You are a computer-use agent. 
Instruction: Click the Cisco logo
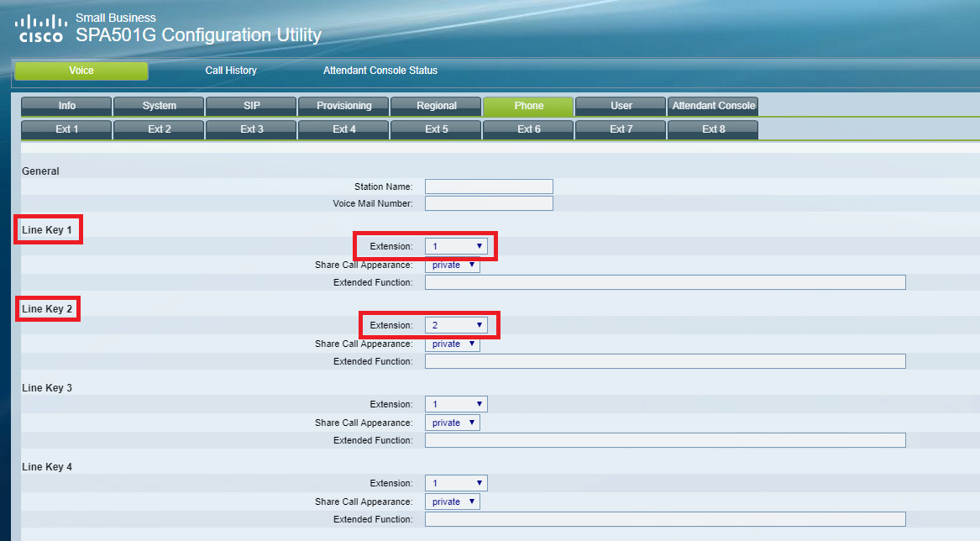[40, 29]
